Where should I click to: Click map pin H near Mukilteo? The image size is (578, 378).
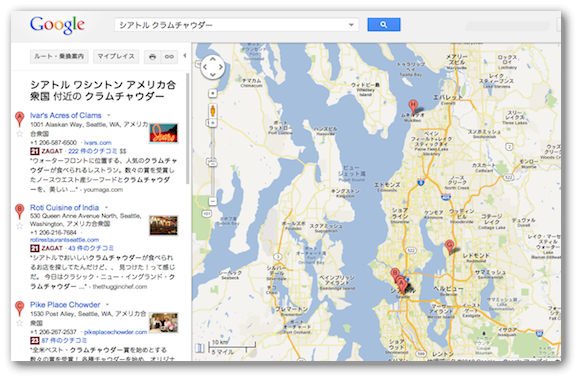pos(413,107)
